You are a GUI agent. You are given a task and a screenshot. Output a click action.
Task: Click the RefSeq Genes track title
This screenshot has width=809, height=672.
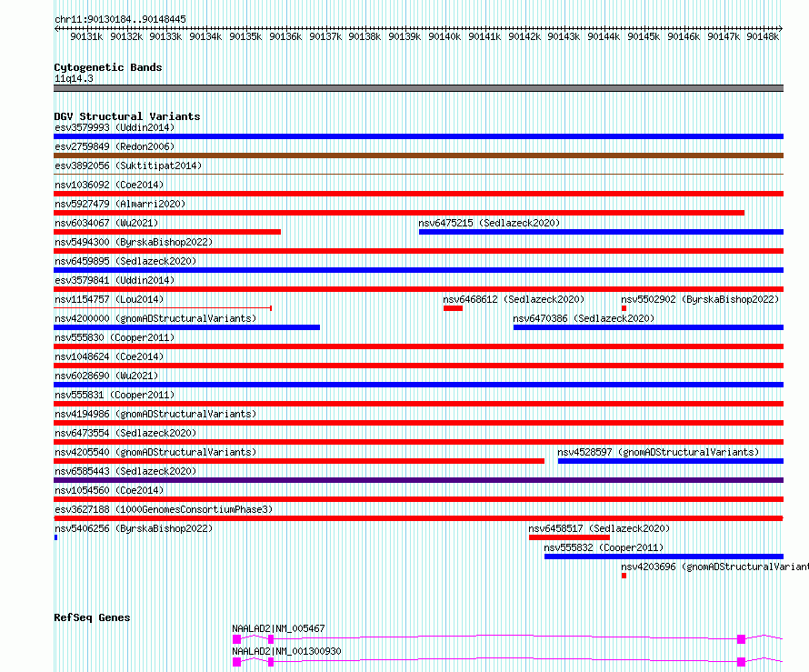tap(92, 617)
